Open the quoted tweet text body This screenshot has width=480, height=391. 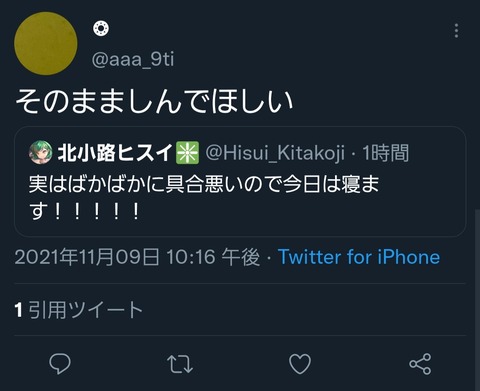204,198
